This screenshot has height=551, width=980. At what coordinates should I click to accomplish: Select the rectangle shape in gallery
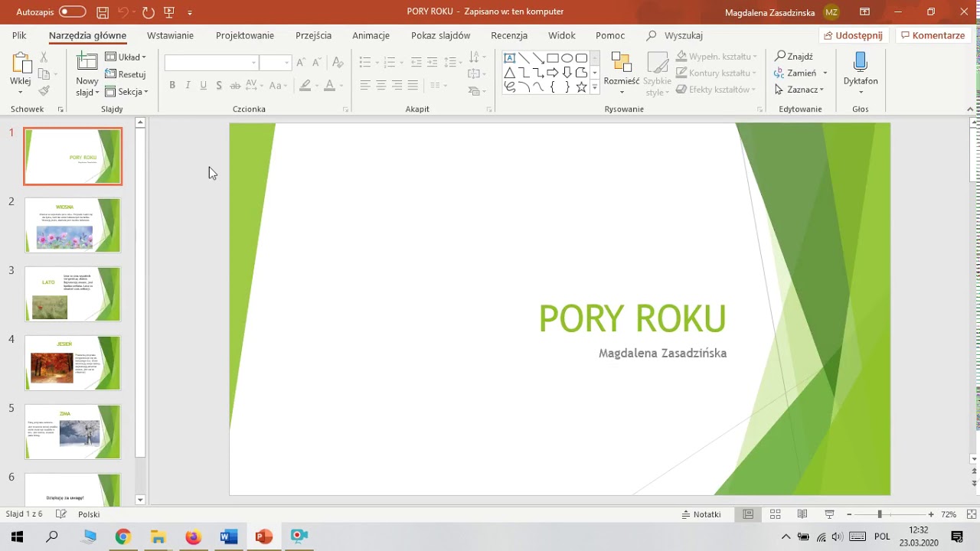[x=553, y=58]
